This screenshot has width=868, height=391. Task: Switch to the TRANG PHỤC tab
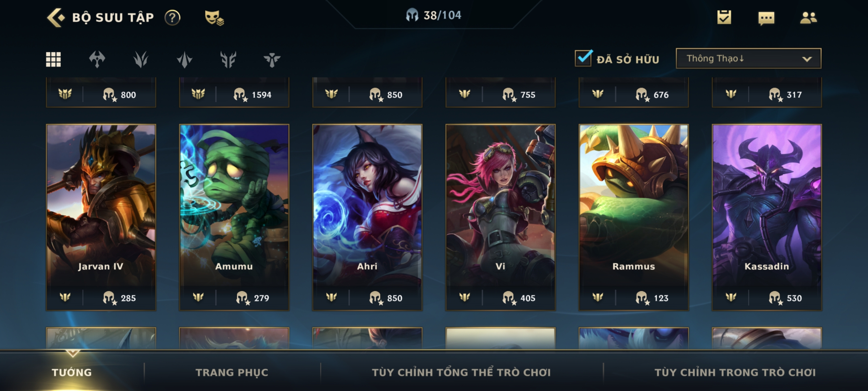pos(232,373)
